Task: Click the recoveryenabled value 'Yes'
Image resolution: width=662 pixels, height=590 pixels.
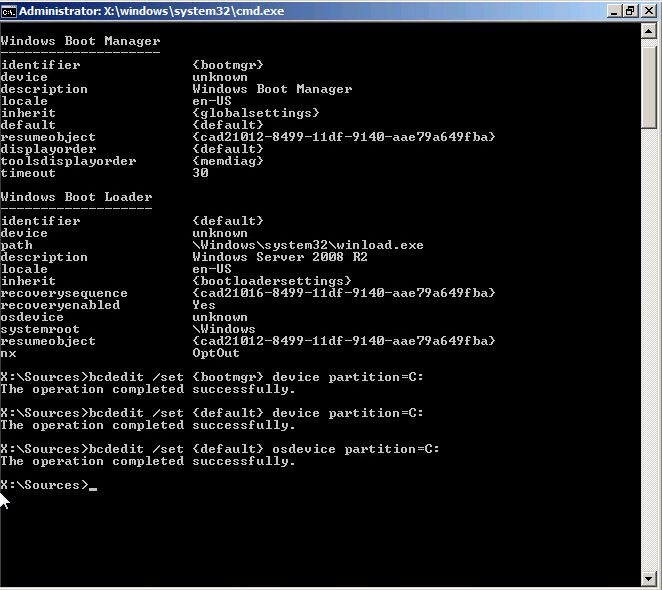Action: (204, 305)
